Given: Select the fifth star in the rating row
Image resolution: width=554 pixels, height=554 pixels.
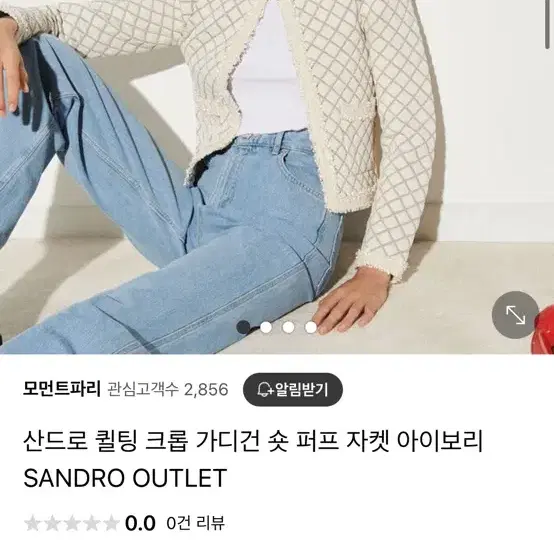Looking at the screenshot, I should pos(111,523).
